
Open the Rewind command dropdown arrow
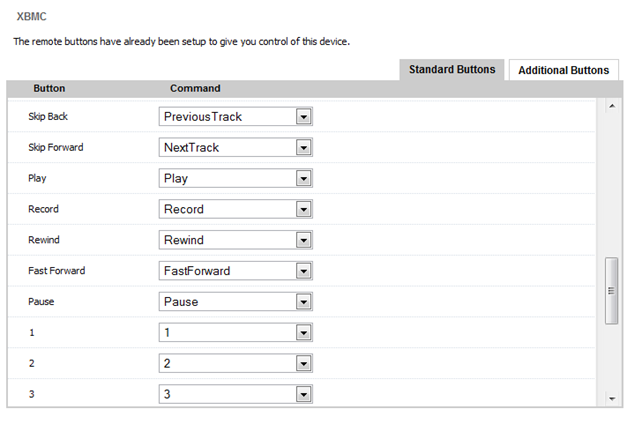pyautogui.click(x=304, y=240)
